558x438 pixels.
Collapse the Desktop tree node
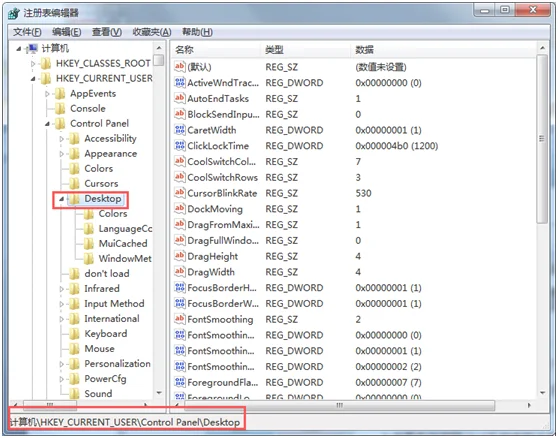click(62, 199)
